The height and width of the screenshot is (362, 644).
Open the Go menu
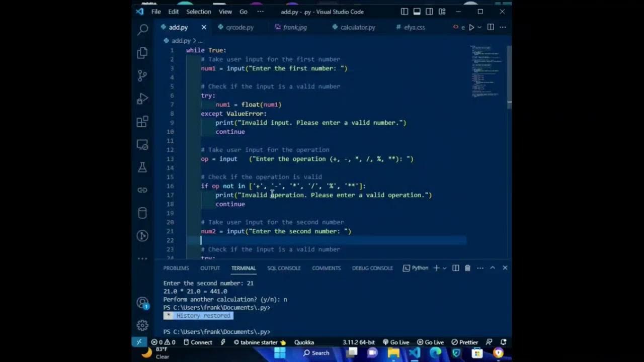coord(244,12)
